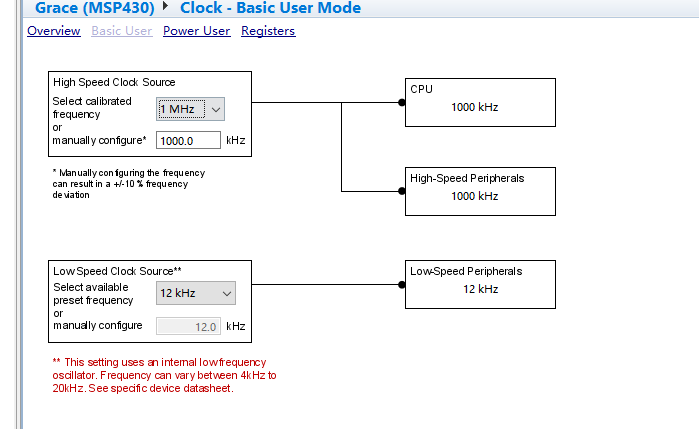The height and width of the screenshot is (429, 699).
Task: Click the red internal oscillator warning note
Action: pos(164,375)
